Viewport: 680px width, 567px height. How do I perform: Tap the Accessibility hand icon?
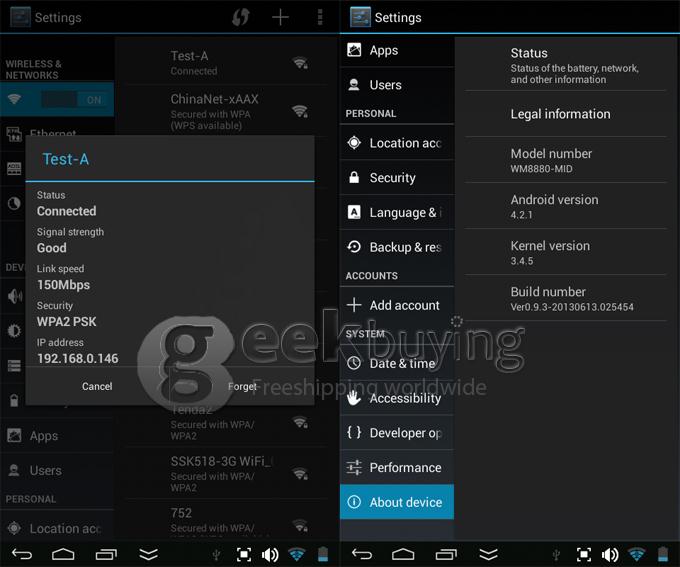pos(354,398)
